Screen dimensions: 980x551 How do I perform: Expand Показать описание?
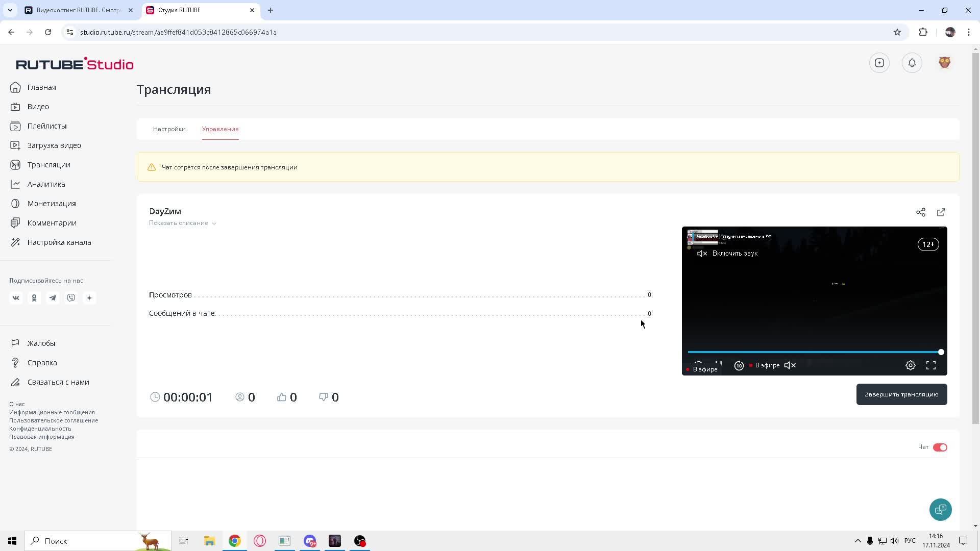(182, 223)
